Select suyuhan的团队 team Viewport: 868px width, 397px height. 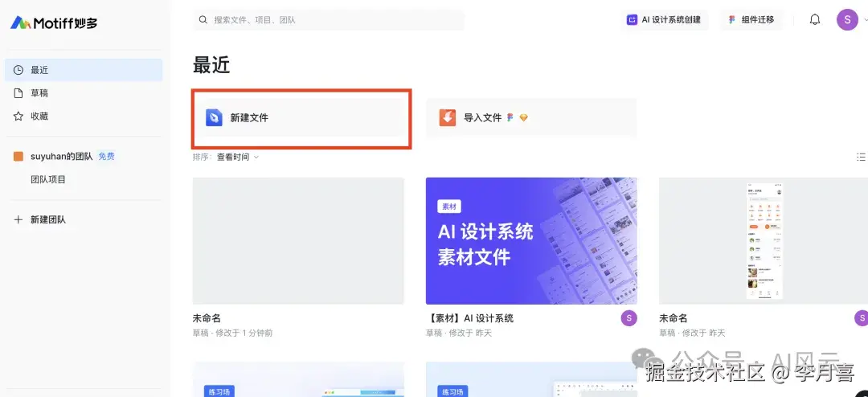click(x=61, y=156)
